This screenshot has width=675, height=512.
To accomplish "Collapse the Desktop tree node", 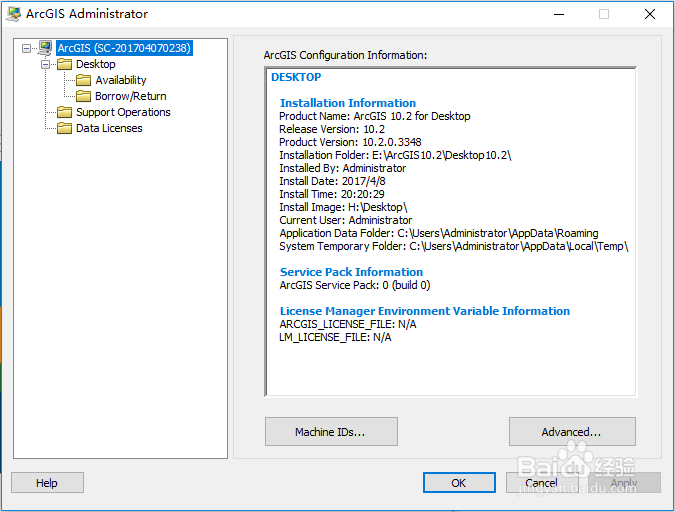I will (45, 65).
